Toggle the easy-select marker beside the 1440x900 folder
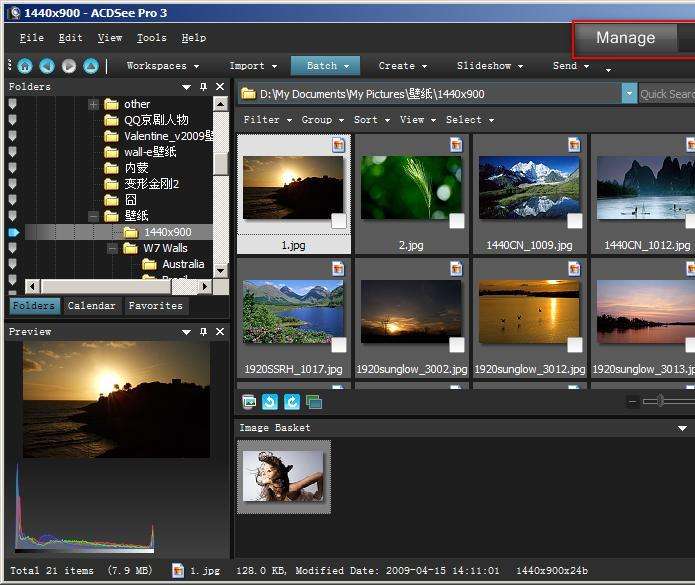This screenshot has width=695, height=585. click(13, 232)
